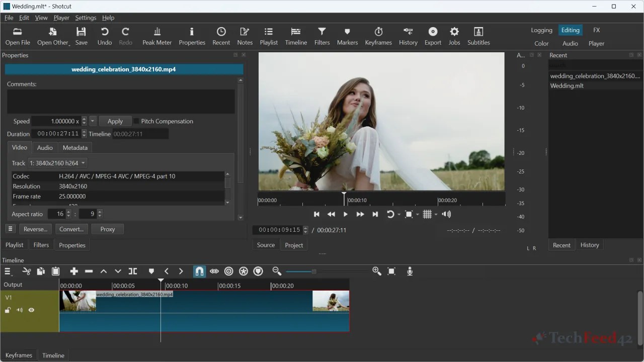644x362 pixels.
Task: Expand the player loop options arrow
Action: tap(399, 215)
